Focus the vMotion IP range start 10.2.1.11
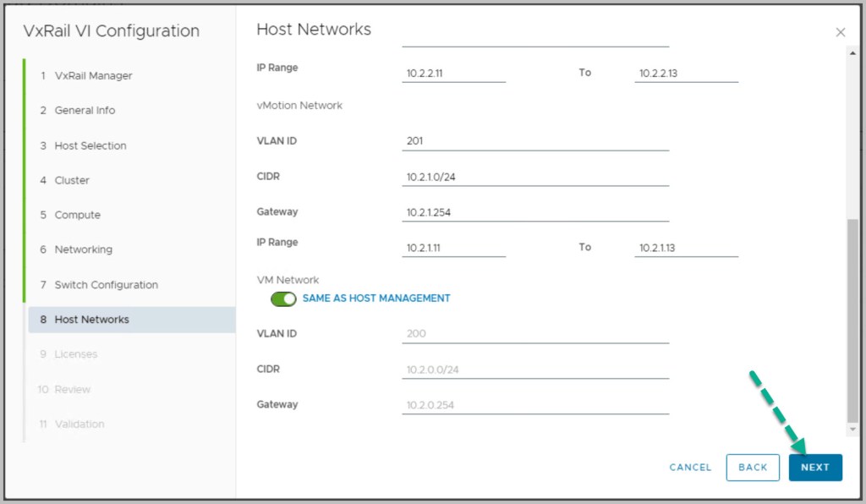 coord(453,248)
